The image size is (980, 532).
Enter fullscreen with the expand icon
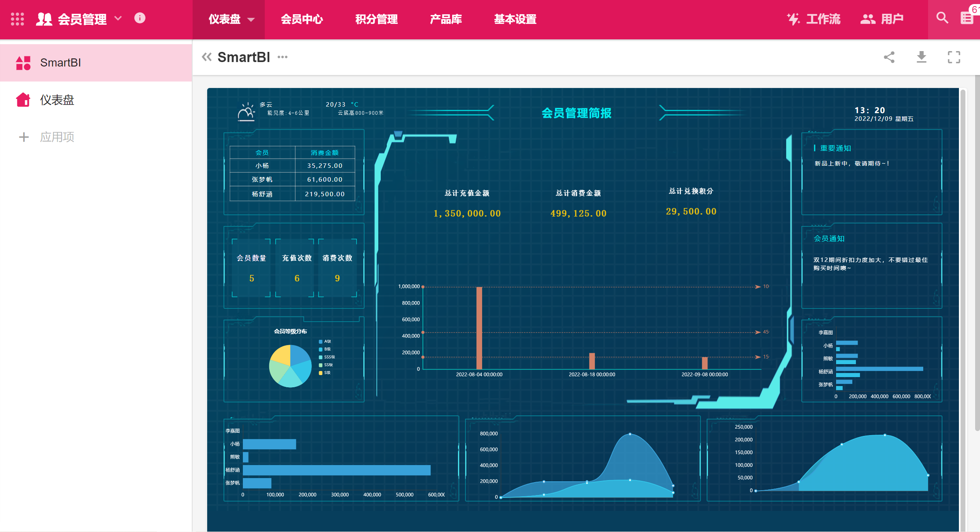coord(954,57)
